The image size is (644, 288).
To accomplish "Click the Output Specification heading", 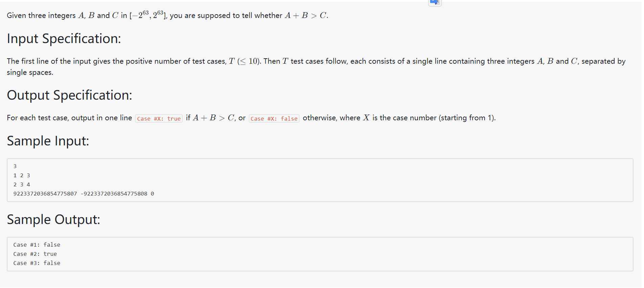I will pos(69,95).
